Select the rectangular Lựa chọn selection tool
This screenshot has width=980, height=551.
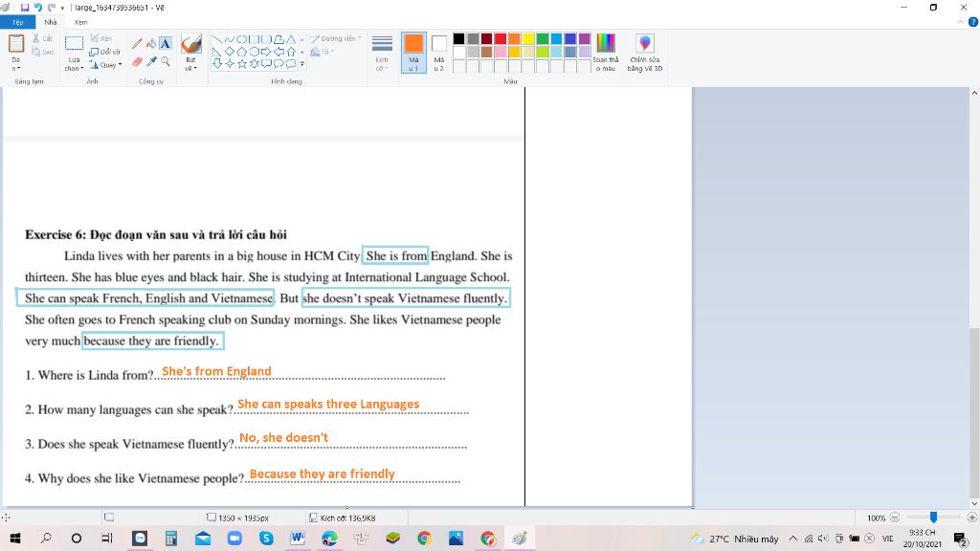pyautogui.click(x=74, y=44)
